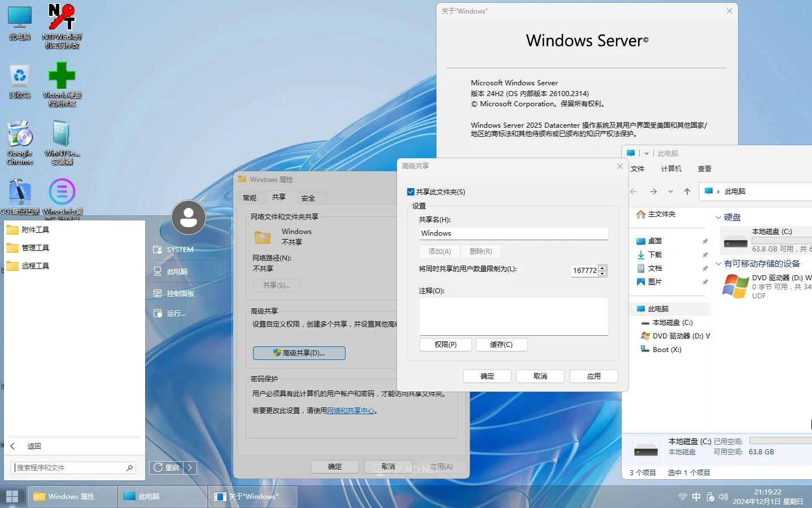Collapse the 硬盘 group in Explorer
This screenshot has height=508, width=812.
718,218
